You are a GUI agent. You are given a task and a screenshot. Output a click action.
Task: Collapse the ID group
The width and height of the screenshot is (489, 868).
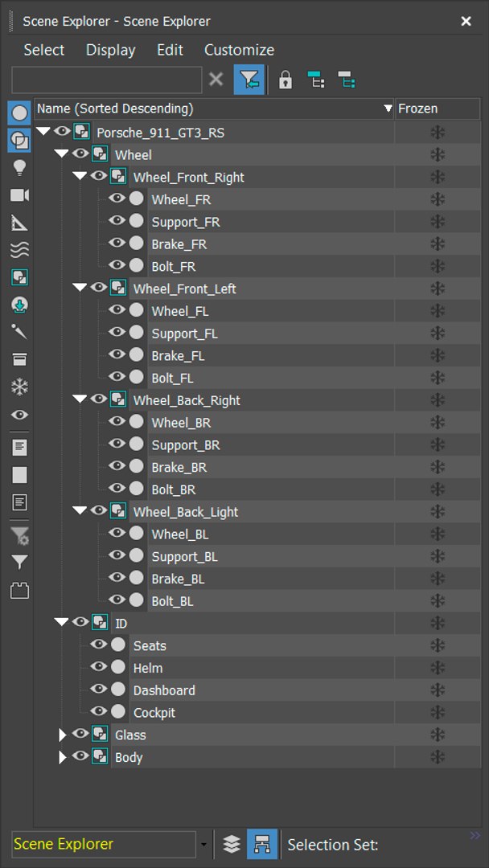61,623
